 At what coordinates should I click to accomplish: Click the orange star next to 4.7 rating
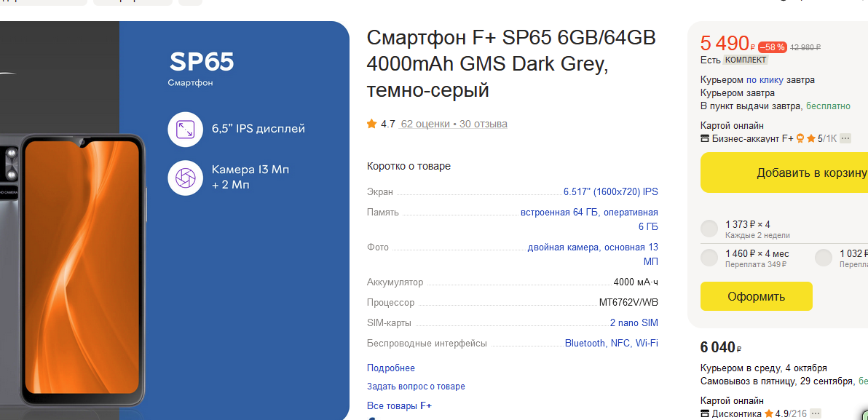pos(371,124)
